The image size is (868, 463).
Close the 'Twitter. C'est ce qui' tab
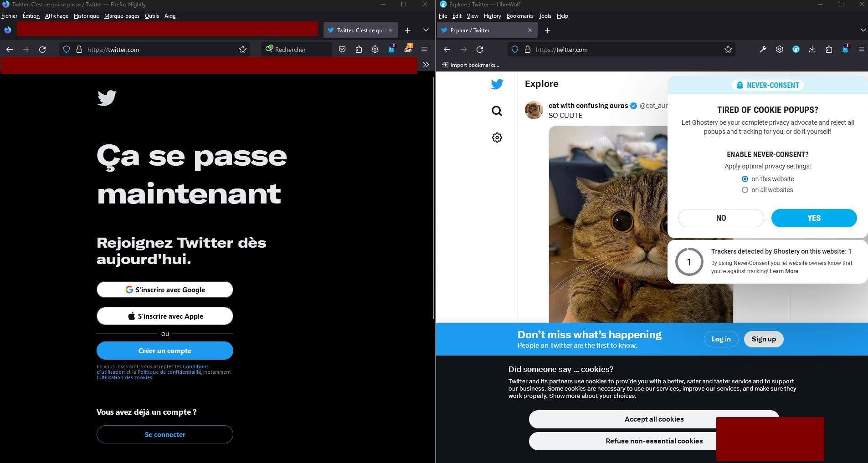[390, 30]
